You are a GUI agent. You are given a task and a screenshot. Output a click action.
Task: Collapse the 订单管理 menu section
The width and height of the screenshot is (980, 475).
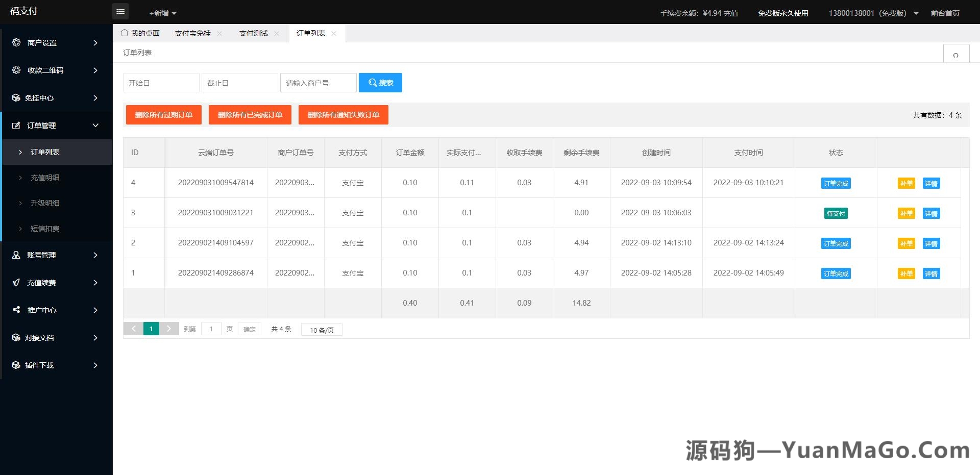(x=55, y=126)
